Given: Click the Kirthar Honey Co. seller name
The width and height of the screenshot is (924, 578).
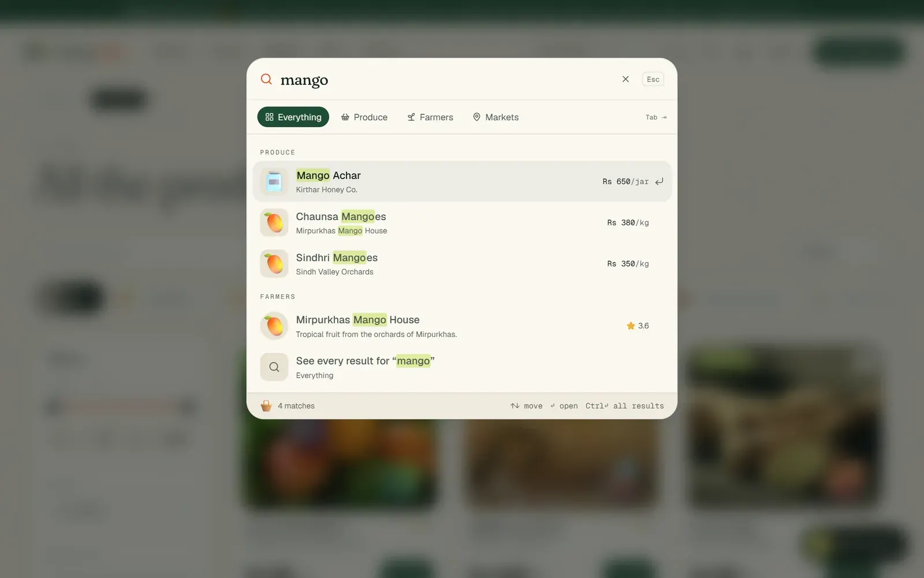Looking at the screenshot, I should (327, 190).
